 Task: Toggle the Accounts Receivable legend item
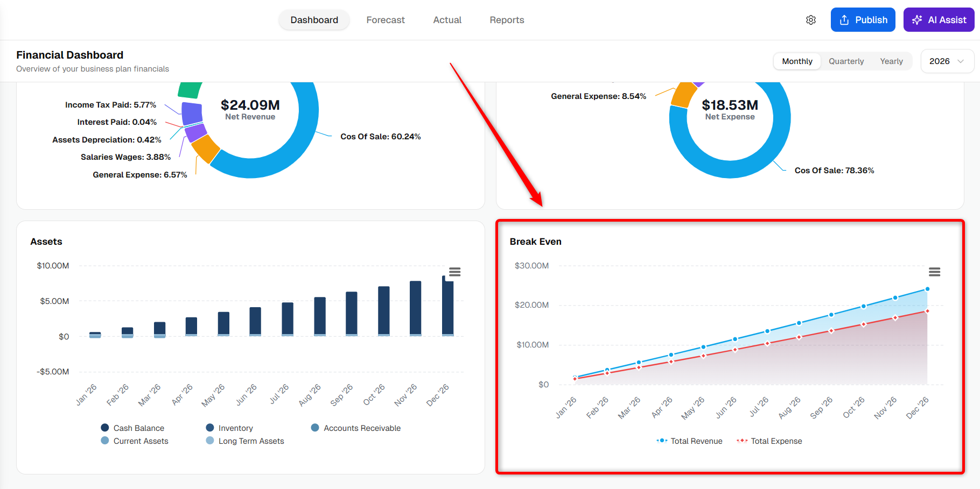tap(356, 428)
